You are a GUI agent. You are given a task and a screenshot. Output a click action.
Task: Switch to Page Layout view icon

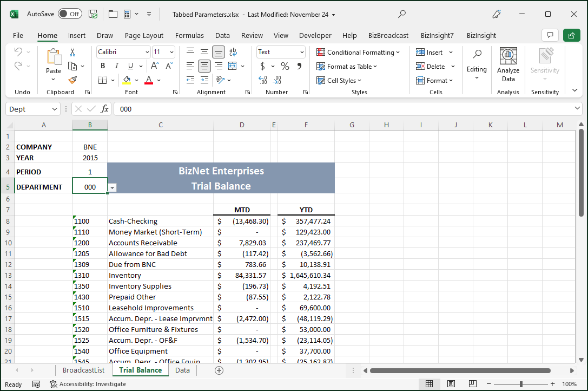pyautogui.click(x=451, y=383)
